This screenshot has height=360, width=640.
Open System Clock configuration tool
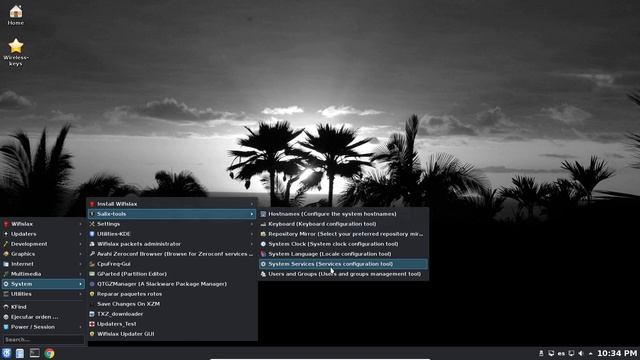(x=343, y=244)
